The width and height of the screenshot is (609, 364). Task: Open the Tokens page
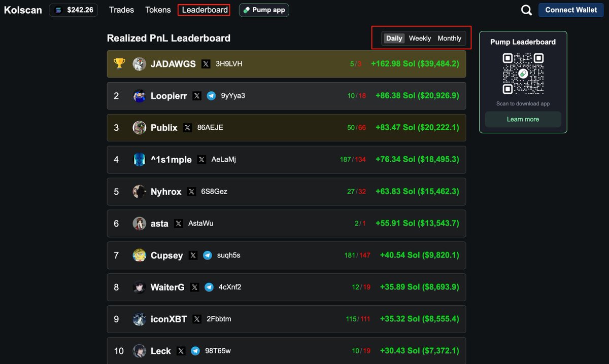pos(158,10)
